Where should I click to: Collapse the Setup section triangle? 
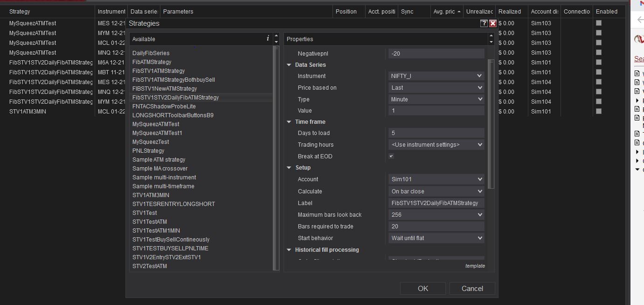point(289,168)
